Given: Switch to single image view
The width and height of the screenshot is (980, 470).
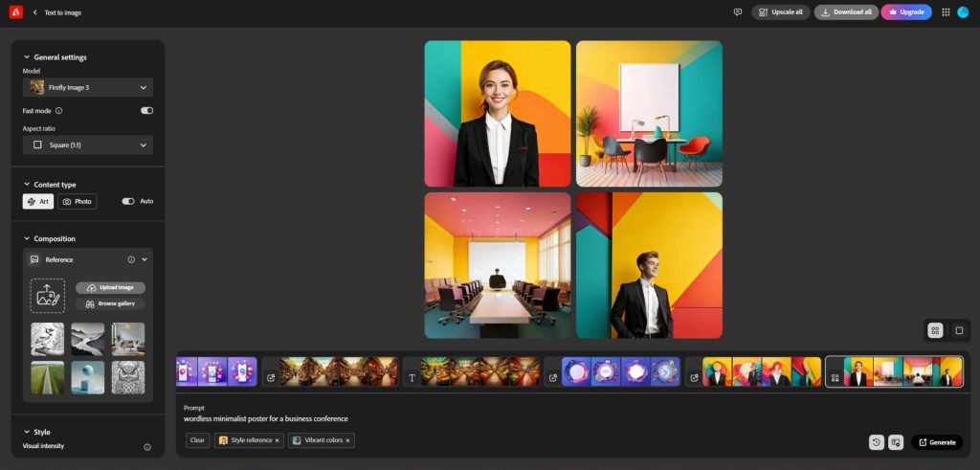Looking at the screenshot, I should point(959,330).
